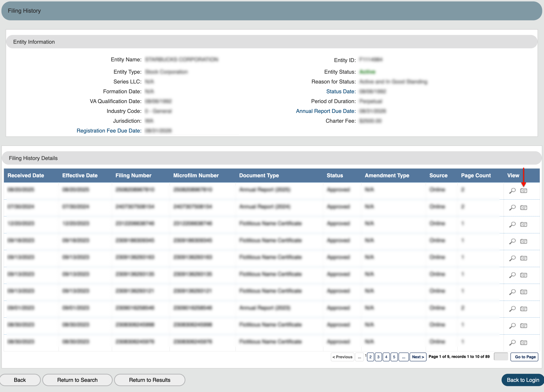The height and width of the screenshot is (392, 544).
Task: Click the magnifier view icon in first row
Action: point(512,190)
